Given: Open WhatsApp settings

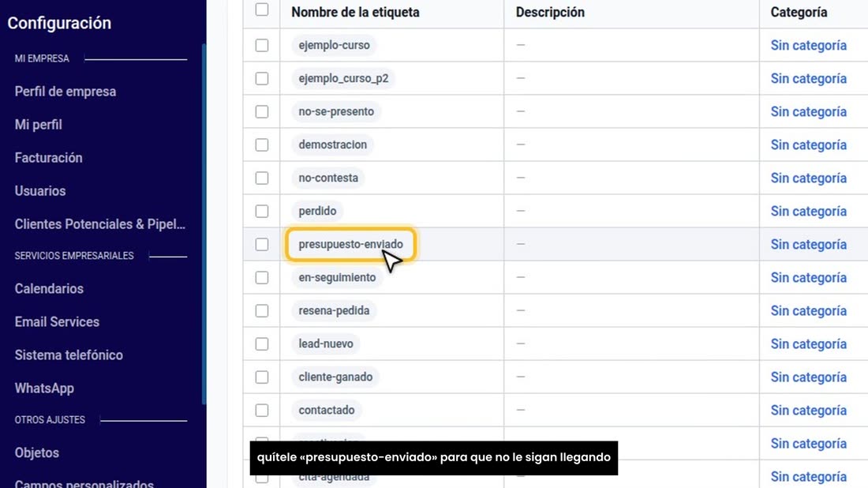Looking at the screenshot, I should click(x=44, y=389).
